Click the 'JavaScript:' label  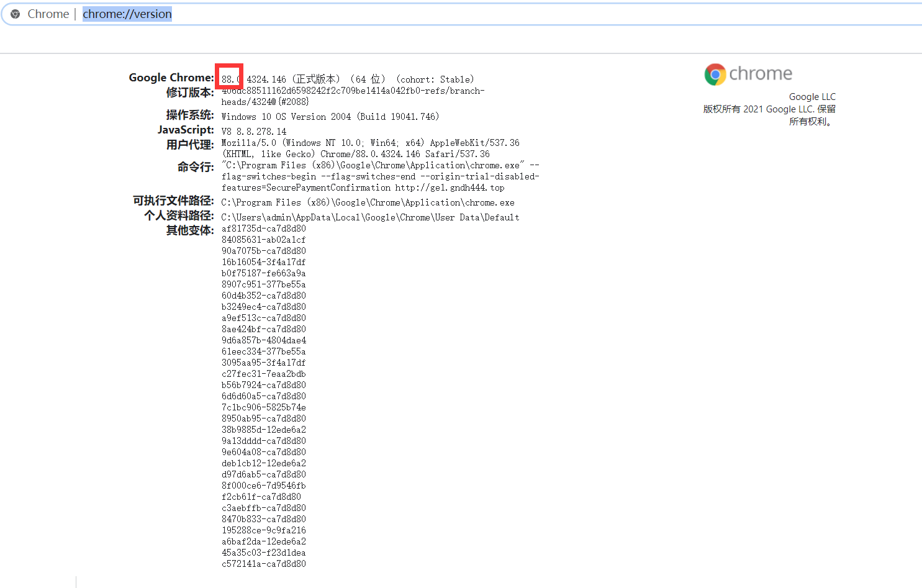tap(186, 130)
